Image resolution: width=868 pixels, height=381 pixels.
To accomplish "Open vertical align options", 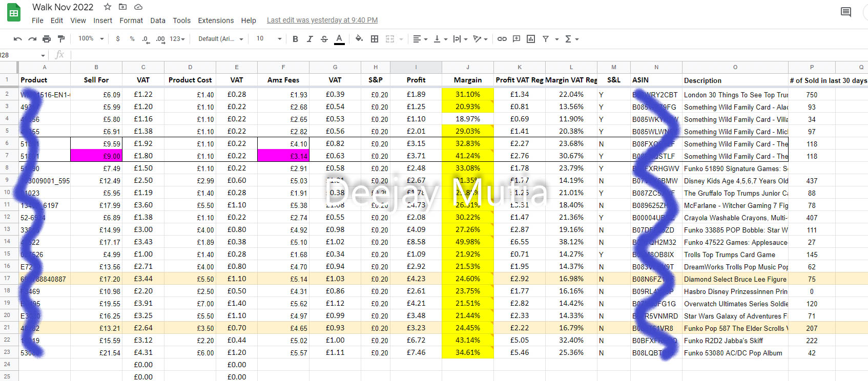I will [440, 39].
